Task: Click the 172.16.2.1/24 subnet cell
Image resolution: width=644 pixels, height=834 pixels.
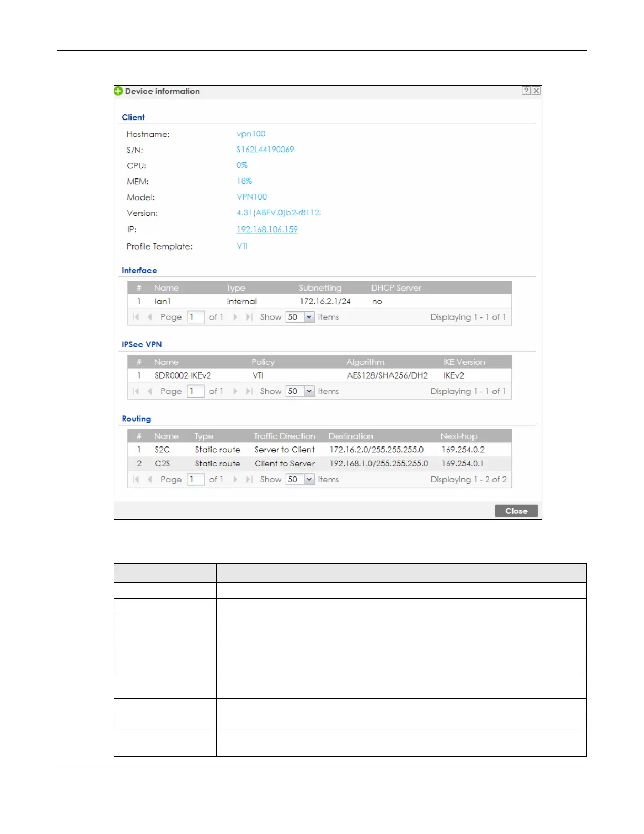Action: [x=325, y=302]
